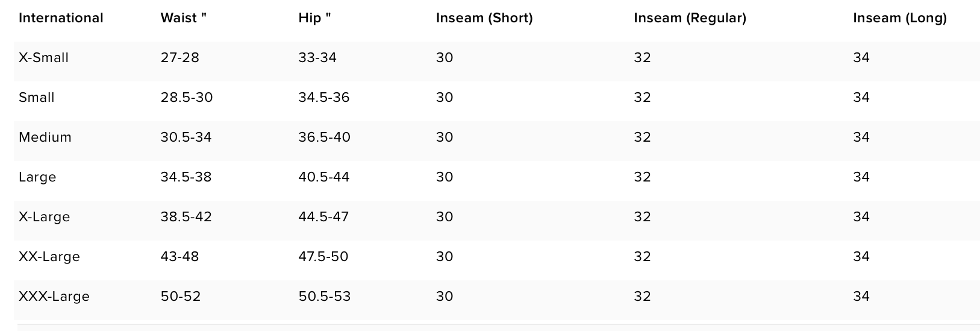Viewport: 980px width, 331px height.
Task: Select the X-Large size row label
Action: 44,217
